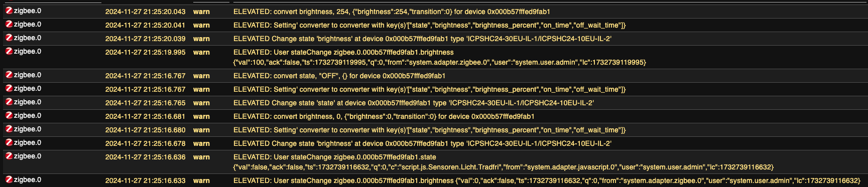The width and height of the screenshot is (868, 187).
Task: Click zigbee icon in 21:25:16.681 log row
Action: (x=9, y=115)
